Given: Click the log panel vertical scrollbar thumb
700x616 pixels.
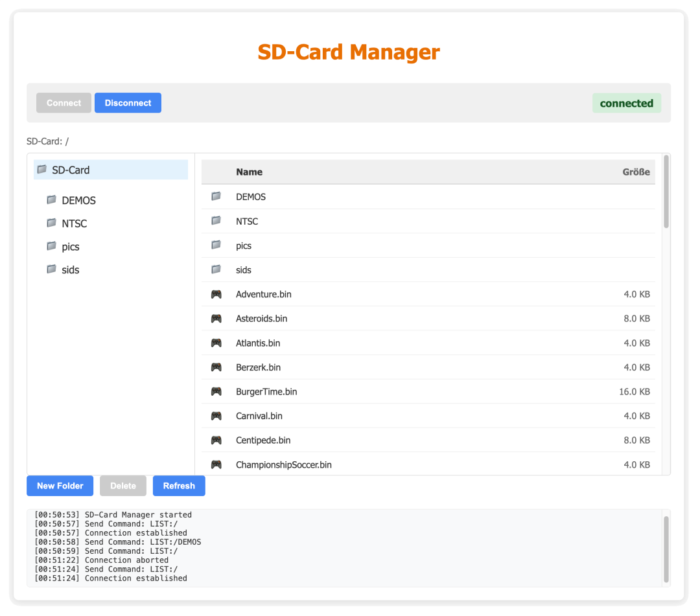Looking at the screenshot, I should click(x=666, y=549).
